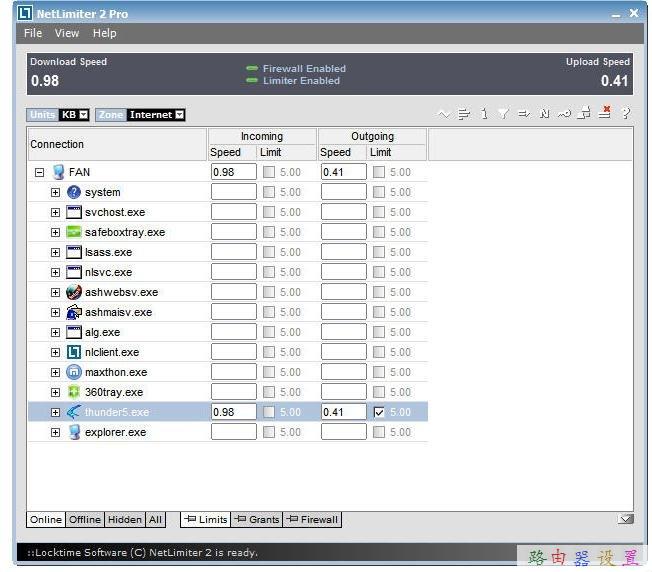Screen dimensions: 652x572
Task: Click the traffic chart icon in toolbar
Action: pos(444,114)
